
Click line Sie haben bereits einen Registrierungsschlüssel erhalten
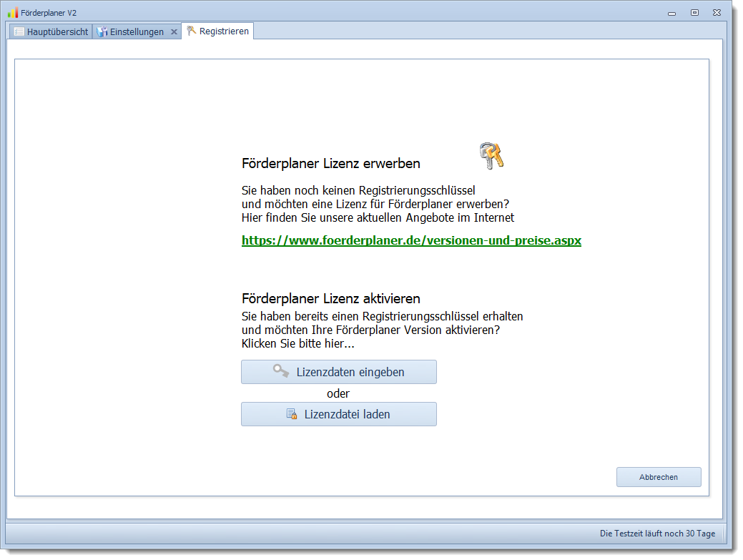click(x=383, y=317)
